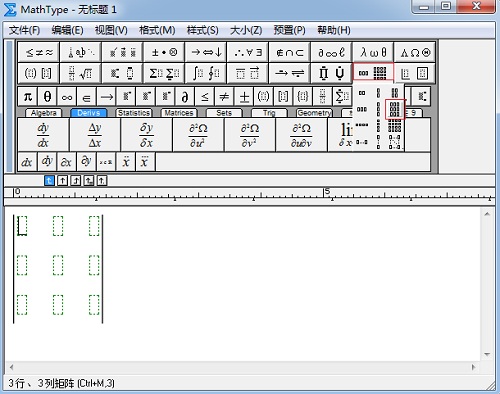Screen dimensions: 500x394
Task: Insert the right arrow symbol from small bar
Action: coord(106,97)
